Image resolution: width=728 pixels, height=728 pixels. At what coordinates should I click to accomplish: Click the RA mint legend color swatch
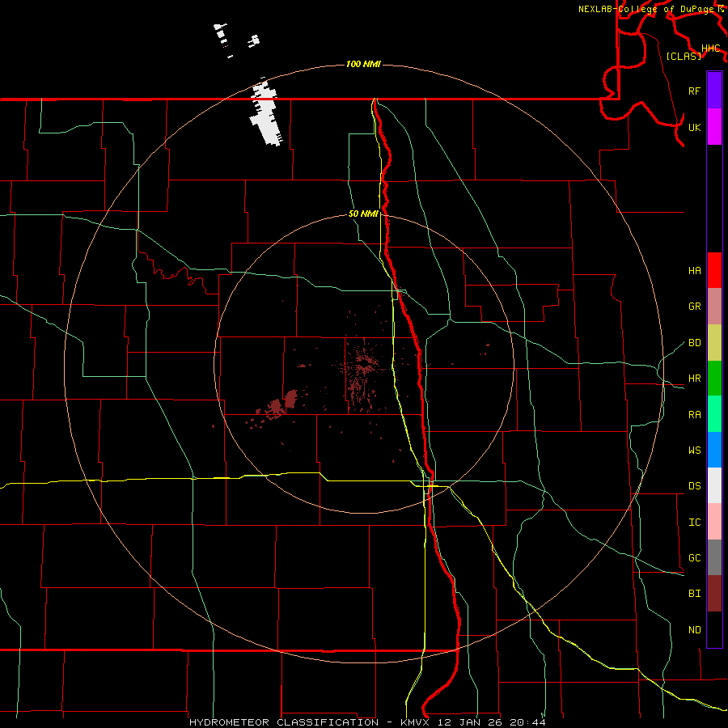coord(714,414)
